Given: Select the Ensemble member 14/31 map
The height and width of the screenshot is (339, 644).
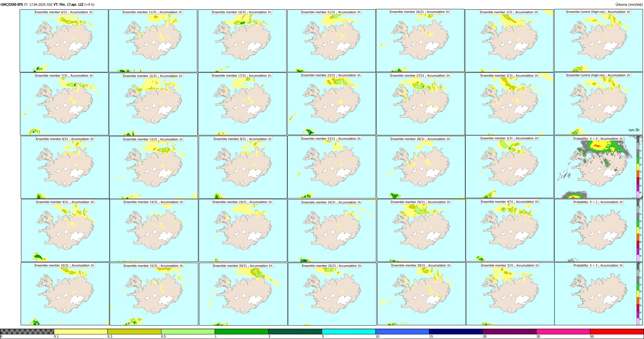Looking at the screenshot, I should (x=154, y=230).
